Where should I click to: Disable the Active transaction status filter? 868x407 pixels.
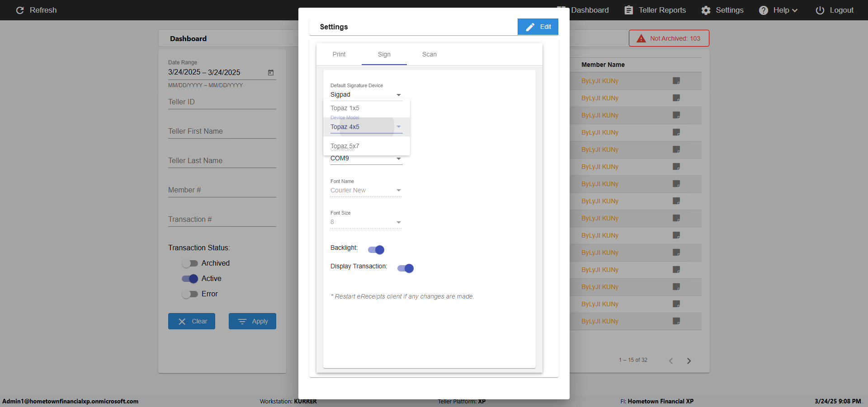(x=190, y=279)
